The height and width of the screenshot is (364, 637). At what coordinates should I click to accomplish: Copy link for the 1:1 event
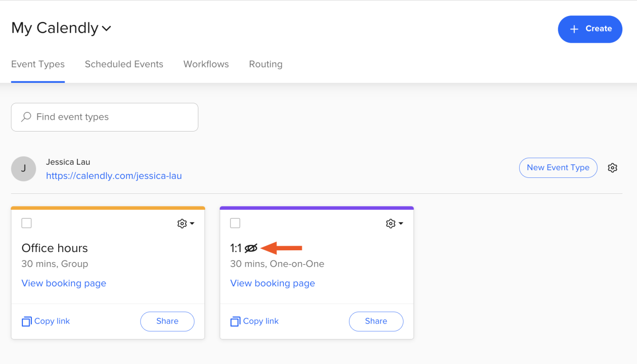[254, 321]
